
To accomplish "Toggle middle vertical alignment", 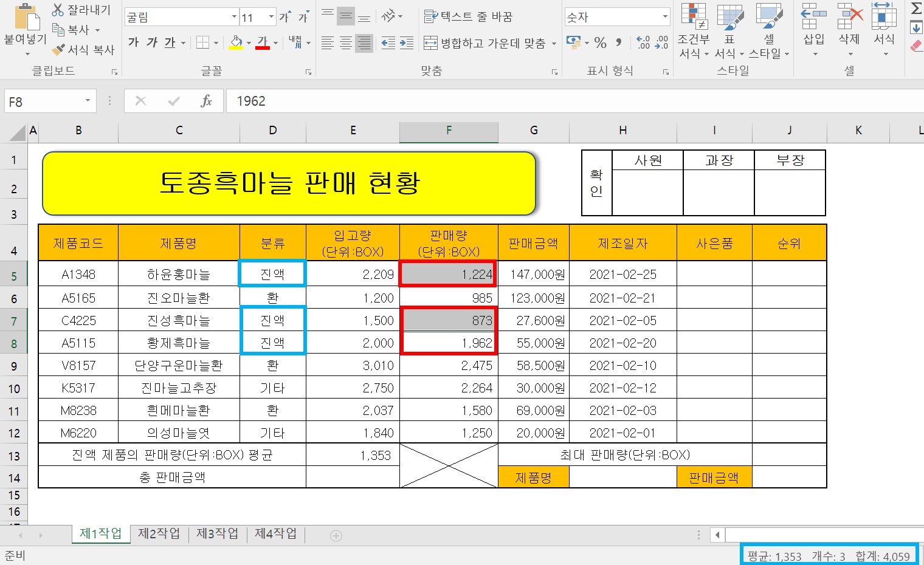I will click(346, 16).
